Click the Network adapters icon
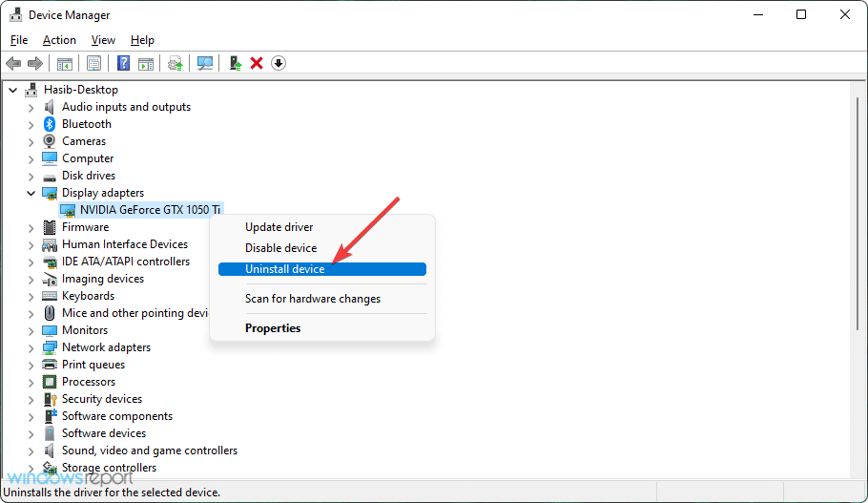Viewport: 868px width, 503px height. 50,347
